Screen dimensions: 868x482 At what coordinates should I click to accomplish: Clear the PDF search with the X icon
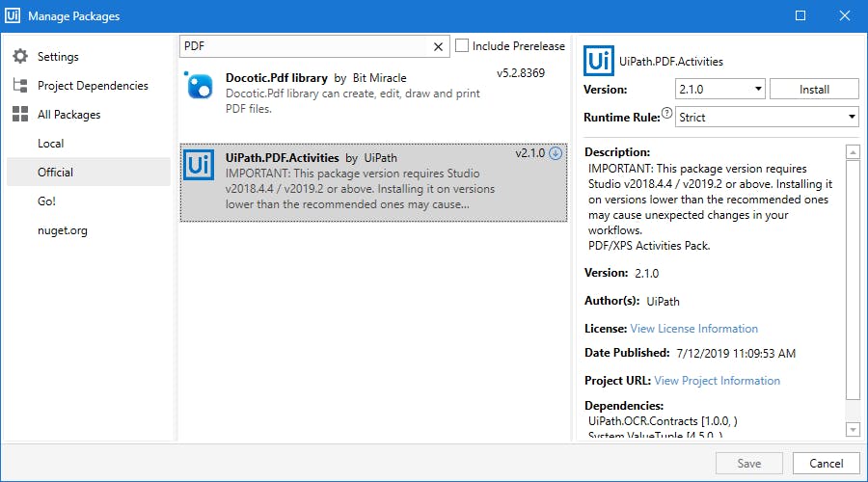[438, 46]
